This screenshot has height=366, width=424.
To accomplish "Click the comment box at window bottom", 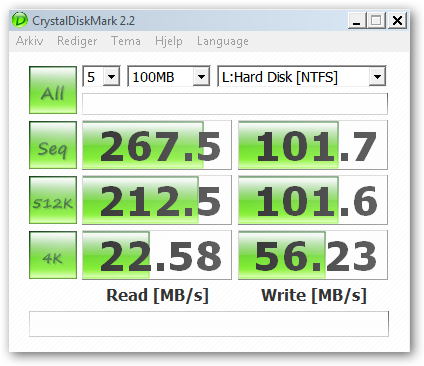I will tap(209, 324).
